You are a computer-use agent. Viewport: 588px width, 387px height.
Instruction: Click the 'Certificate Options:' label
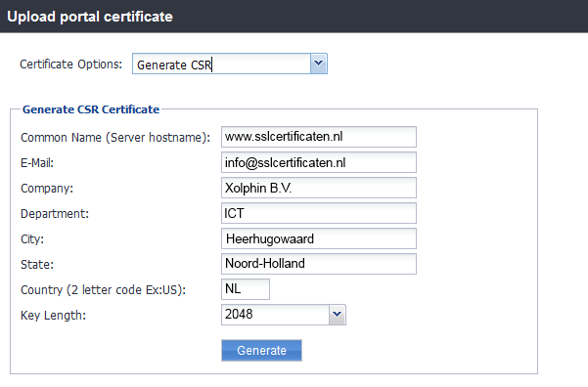click(70, 64)
